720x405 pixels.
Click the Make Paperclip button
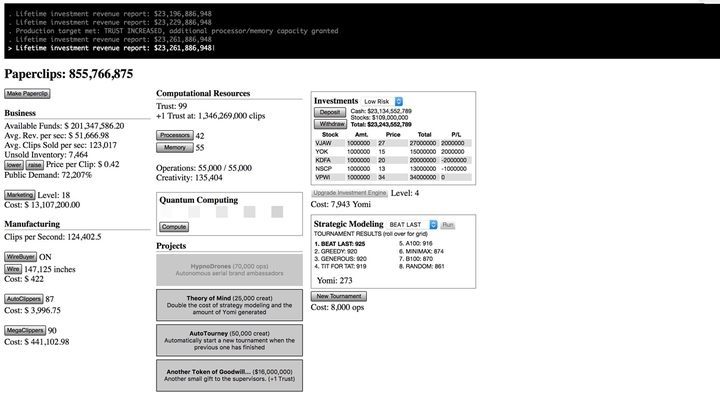pos(28,93)
